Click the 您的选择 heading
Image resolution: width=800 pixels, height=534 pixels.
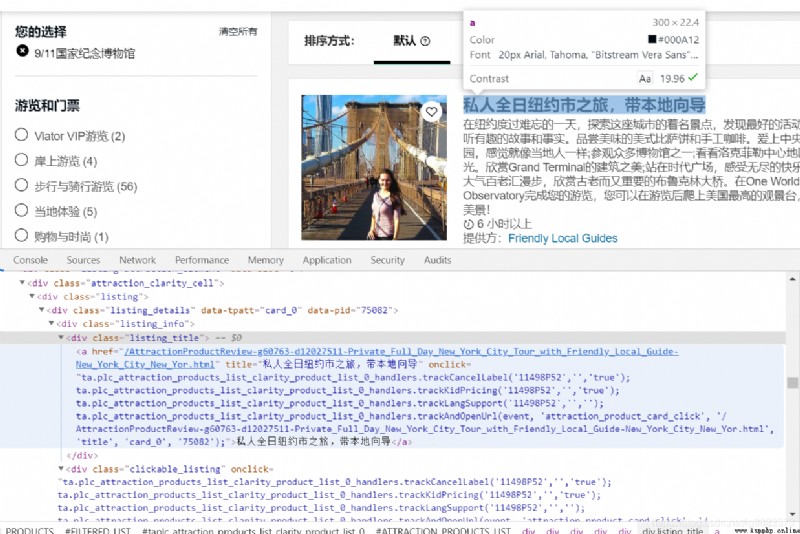tap(40, 32)
